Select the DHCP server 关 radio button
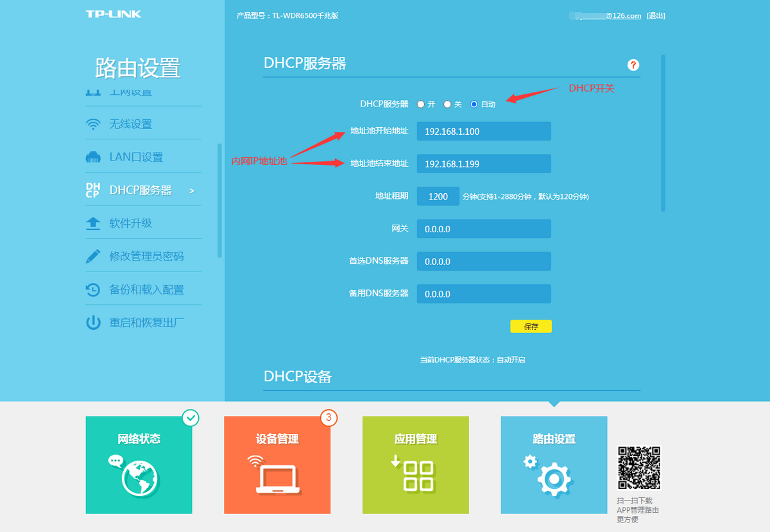The image size is (770, 532). pos(447,104)
